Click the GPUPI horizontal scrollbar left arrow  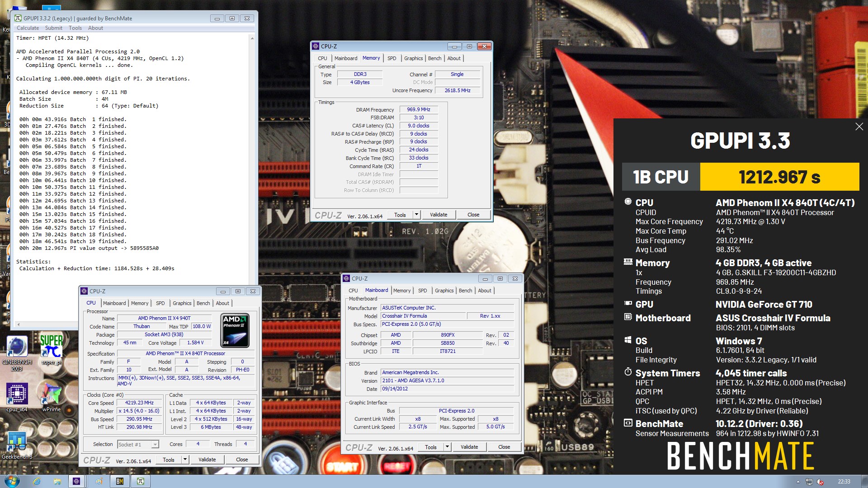coord(18,324)
